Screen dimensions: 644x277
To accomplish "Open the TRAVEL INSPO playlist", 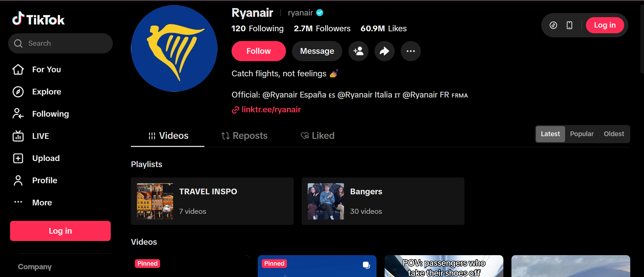I will click(x=212, y=201).
